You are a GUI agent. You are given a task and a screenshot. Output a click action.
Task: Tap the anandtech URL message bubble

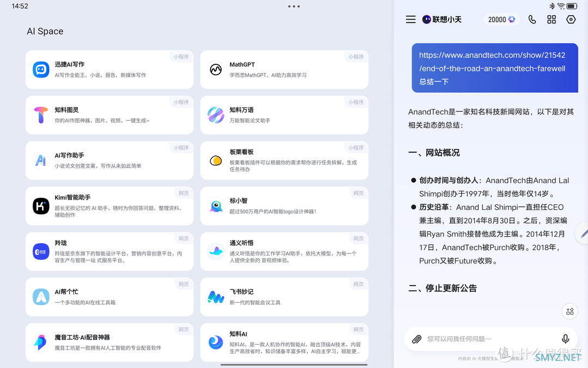click(x=494, y=68)
